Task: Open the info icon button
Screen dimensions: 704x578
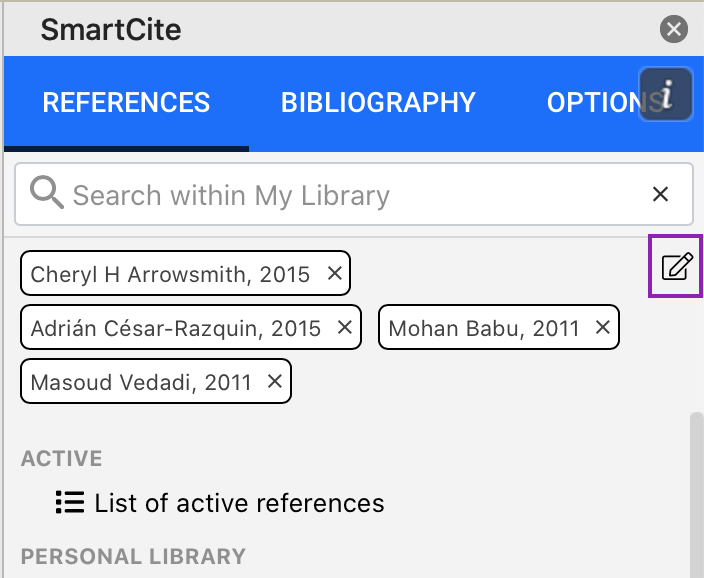Action: pos(666,94)
